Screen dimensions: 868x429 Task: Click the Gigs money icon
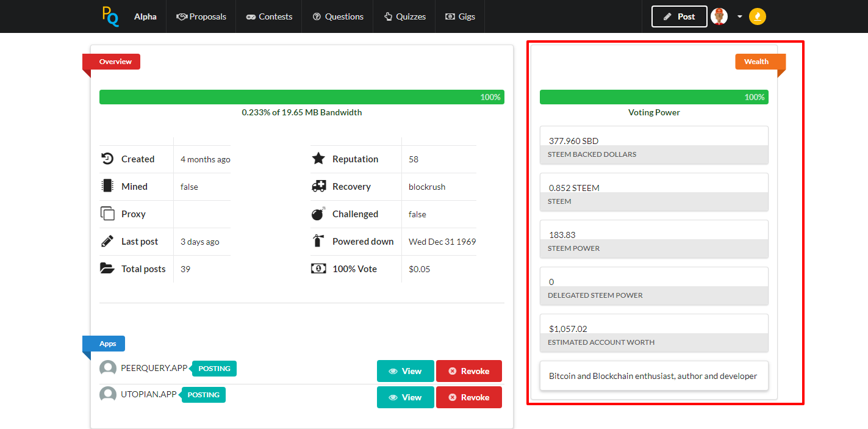coord(450,16)
